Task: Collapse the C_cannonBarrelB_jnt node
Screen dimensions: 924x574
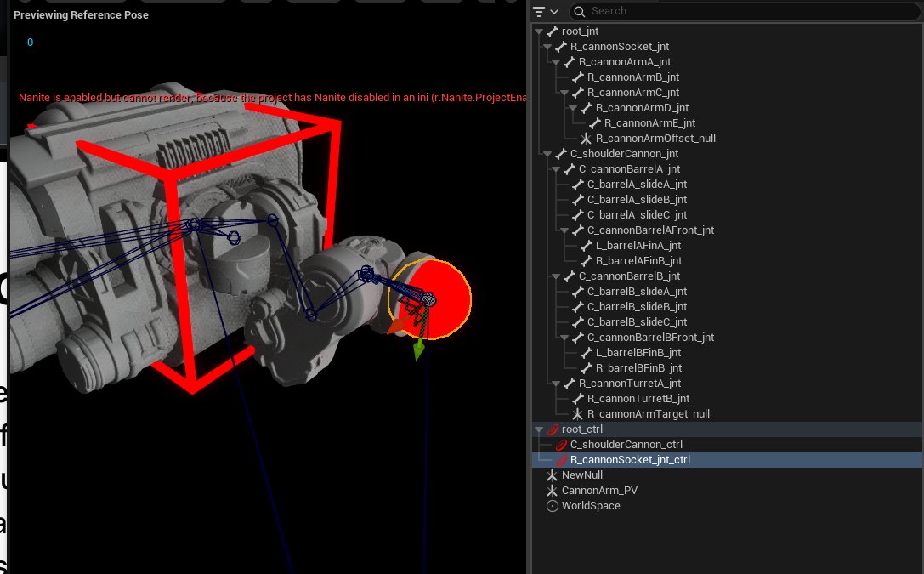Action: [x=556, y=276]
